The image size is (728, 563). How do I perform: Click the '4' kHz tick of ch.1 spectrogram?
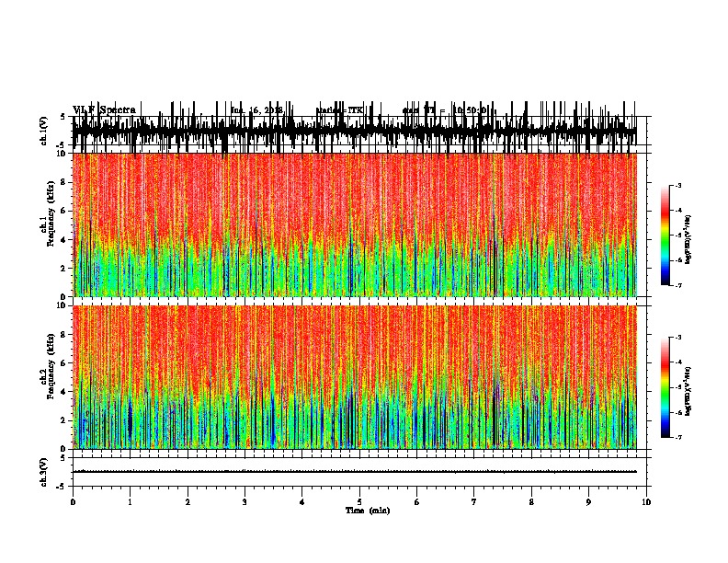point(64,240)
